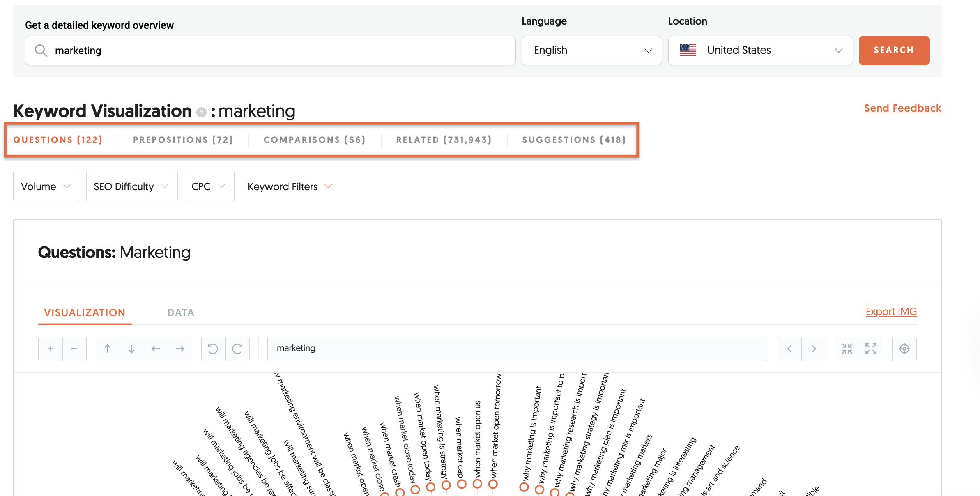
Task: Expand visualization to fullscreen view
Action: pos(872,348)
